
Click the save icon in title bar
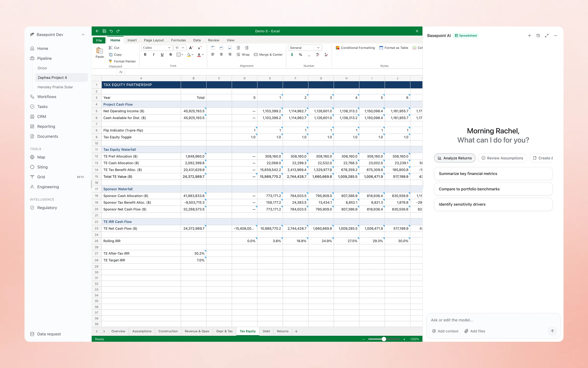click(104, 31)
